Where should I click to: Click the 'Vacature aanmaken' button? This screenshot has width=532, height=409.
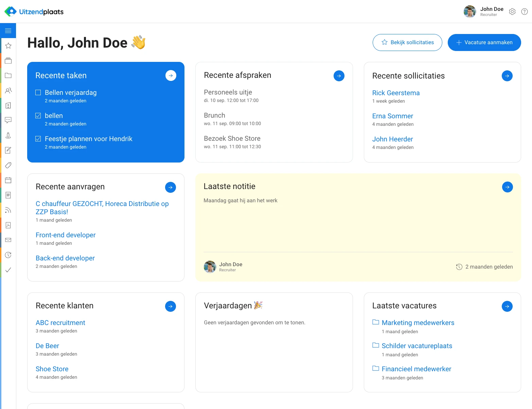pos(484,42)
